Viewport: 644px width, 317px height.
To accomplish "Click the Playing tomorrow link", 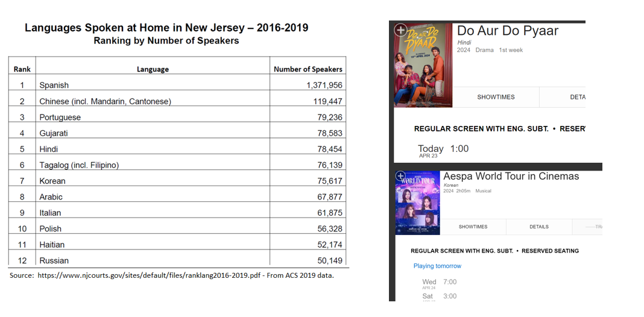I will pos(437,266).
